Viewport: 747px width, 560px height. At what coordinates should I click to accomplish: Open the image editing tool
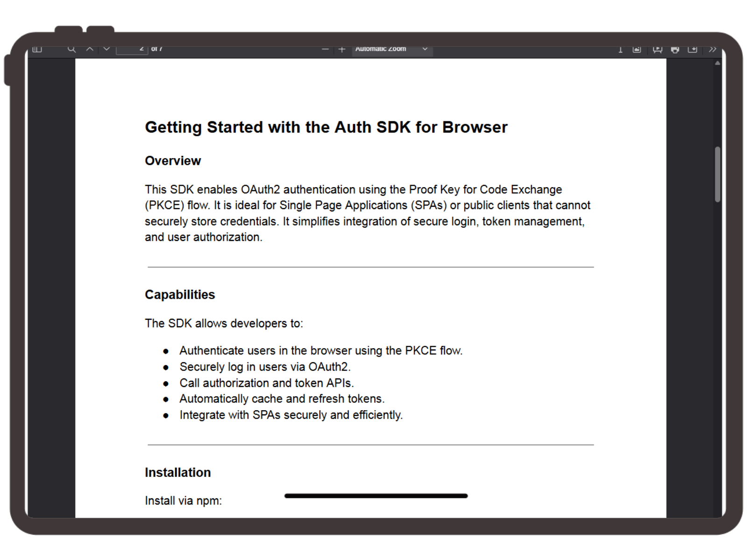(636, 49)
